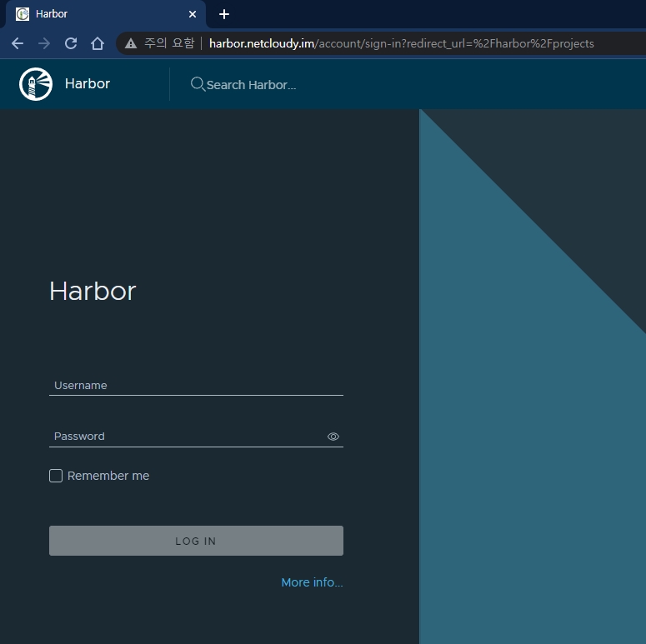
Task: Focus the Search Harbor field
Action: (251, 85)
